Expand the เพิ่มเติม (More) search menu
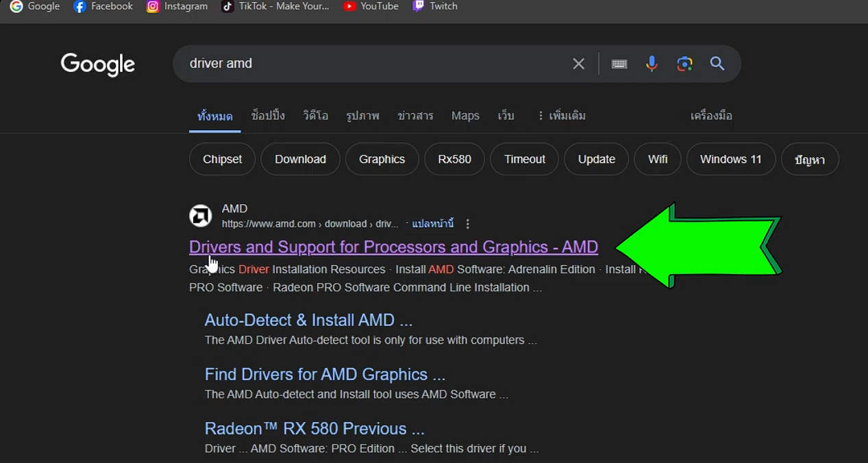The width and height of the screenshot is (868, 463). click(x=561, y=116)
